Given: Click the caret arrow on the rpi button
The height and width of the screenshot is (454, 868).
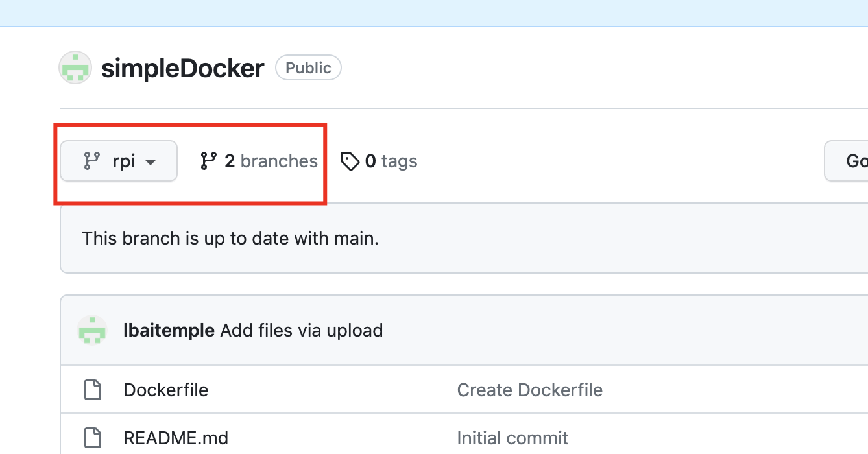Looking at the screenshot, I should tap(151, 161).
